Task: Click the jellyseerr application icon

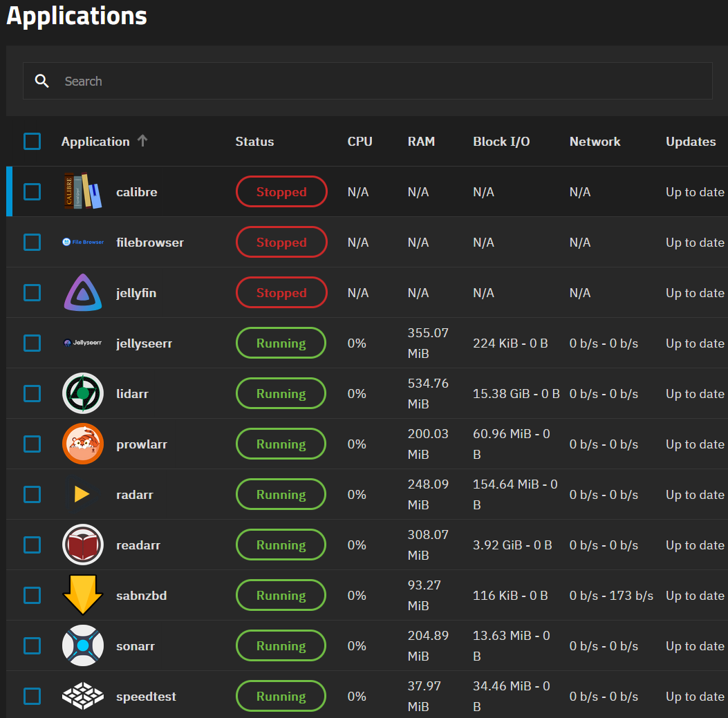Action: [82, 343]
